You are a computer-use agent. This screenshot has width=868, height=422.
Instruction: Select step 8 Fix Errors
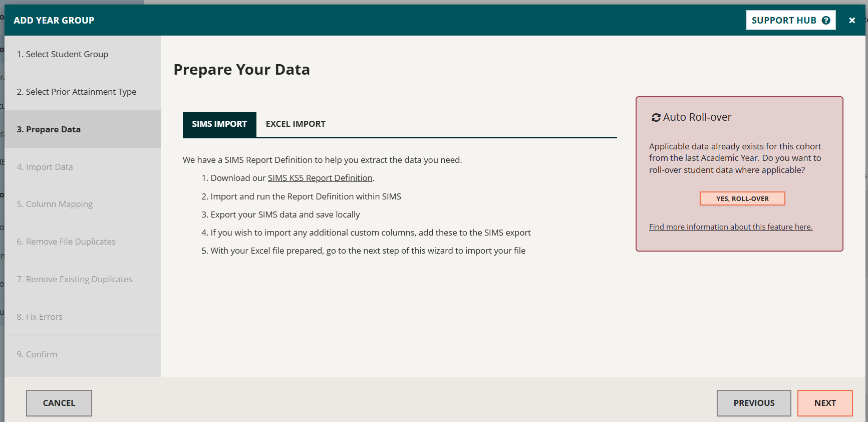coord(83,317)
